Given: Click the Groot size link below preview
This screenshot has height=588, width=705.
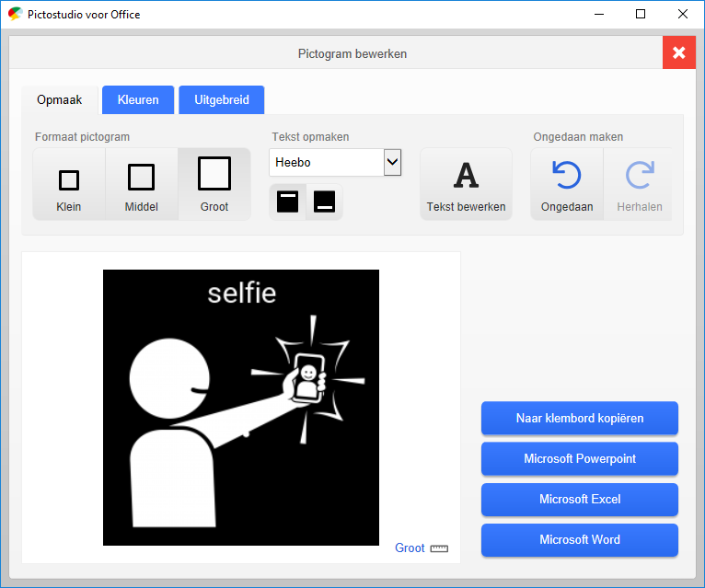Looking at the screenshot, I should (x=410, y=548).
